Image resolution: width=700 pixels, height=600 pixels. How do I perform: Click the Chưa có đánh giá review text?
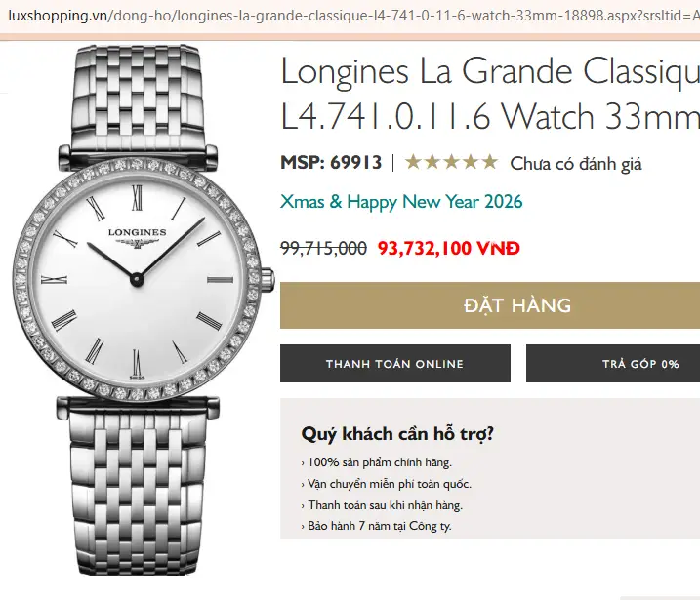coord(576,164)
